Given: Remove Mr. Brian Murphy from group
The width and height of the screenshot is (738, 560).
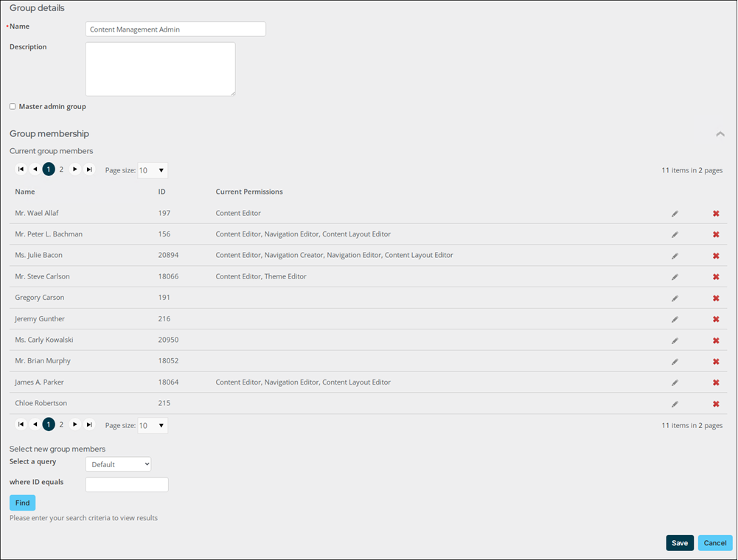Looking at the screenshot, I should coord(716,362).
